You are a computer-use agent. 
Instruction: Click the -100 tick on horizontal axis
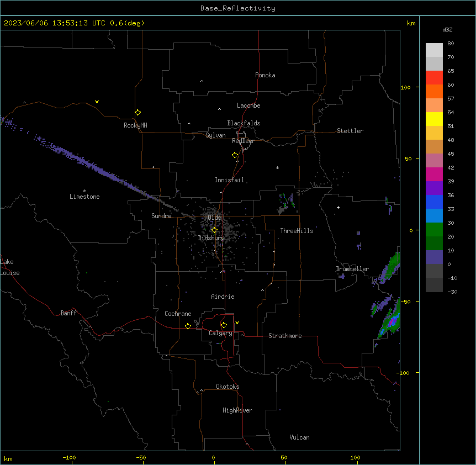pos(70,457)
